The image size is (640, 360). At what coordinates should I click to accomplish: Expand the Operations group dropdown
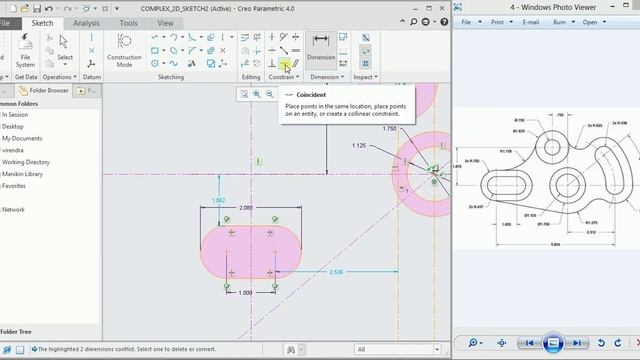60,77
